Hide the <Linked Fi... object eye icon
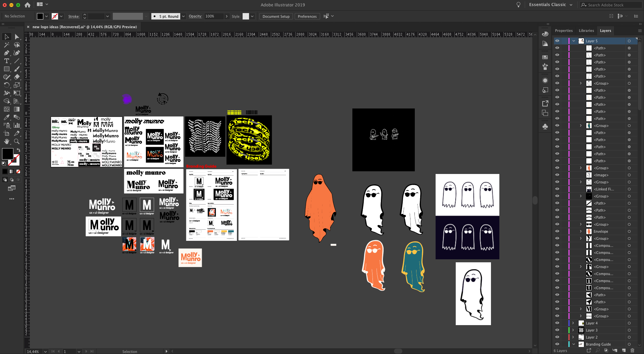Screen dimensions: 644x354 (557, 189)
